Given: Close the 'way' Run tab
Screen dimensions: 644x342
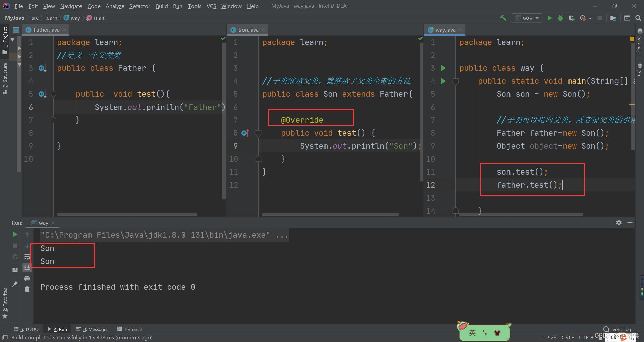Looking at the screenshot, I should tap(53, 223).
